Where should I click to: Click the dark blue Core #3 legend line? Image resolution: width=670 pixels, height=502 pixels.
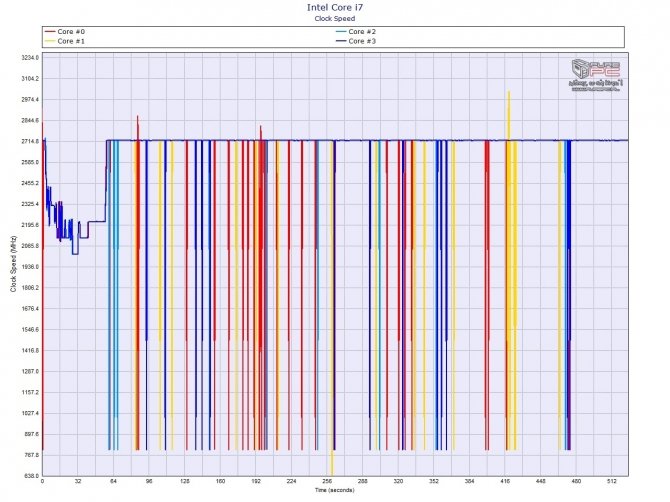(x=341, y=41)
